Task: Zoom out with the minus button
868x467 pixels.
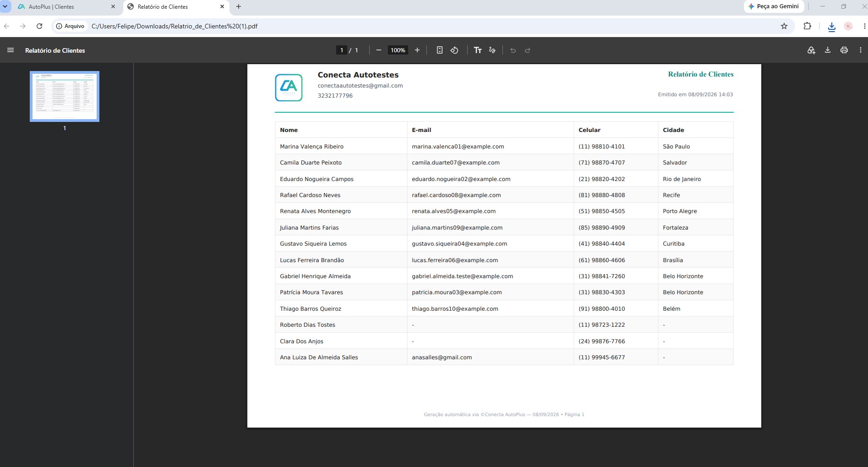Action: click(x=379, y=50)
